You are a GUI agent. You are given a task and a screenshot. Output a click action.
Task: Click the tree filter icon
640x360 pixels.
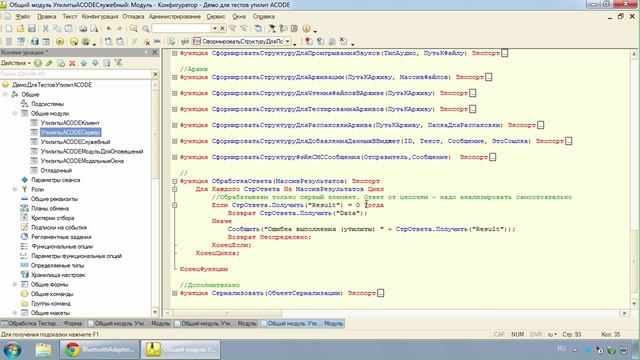pyautogui.click(x=118, y=63)
